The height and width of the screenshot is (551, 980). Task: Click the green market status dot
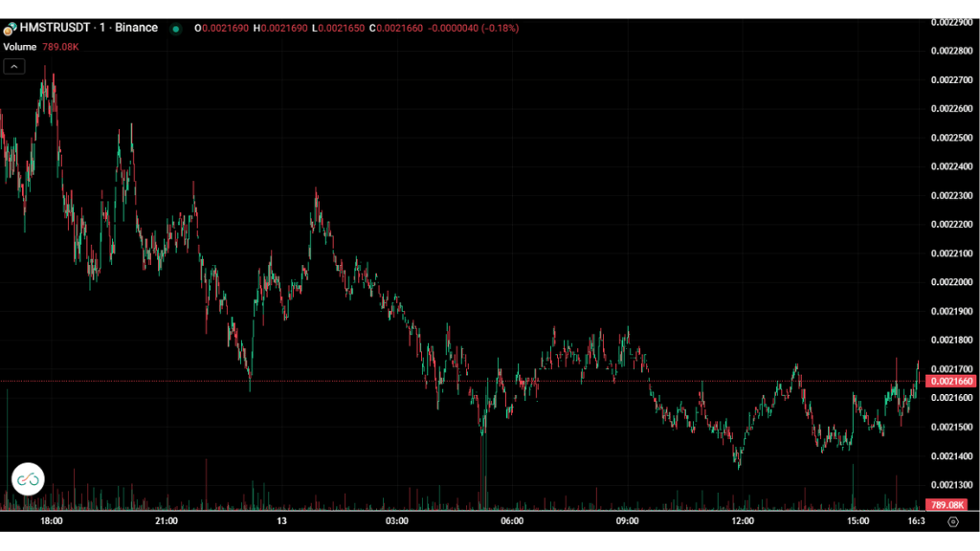(x=175, y=29)
